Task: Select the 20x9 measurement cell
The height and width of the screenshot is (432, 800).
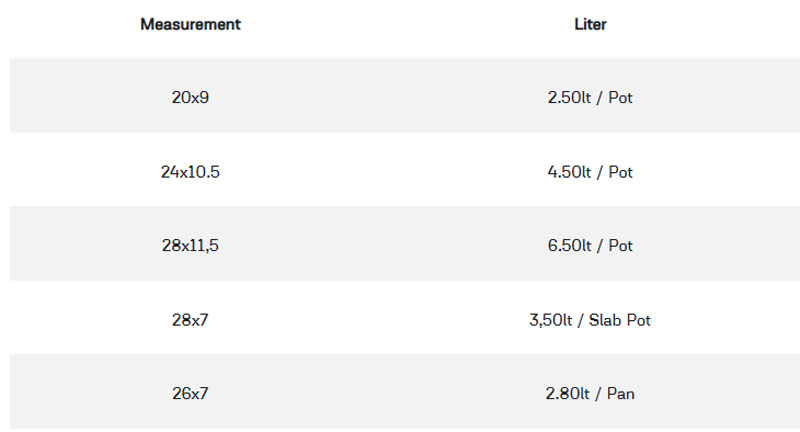Action: tap(190, 98)
